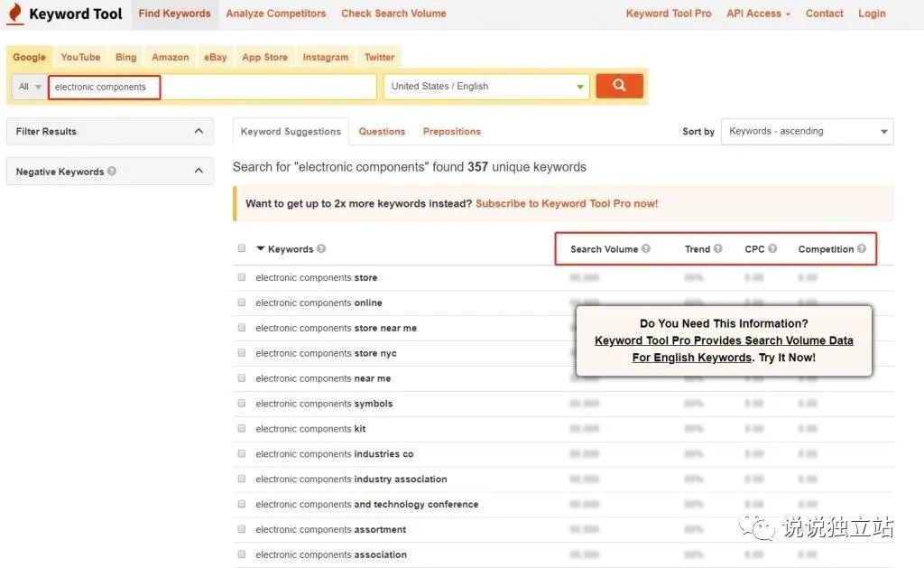Click 'For English Keywords' popup link
Screen dimensions: 924x568
coord(692,358)
